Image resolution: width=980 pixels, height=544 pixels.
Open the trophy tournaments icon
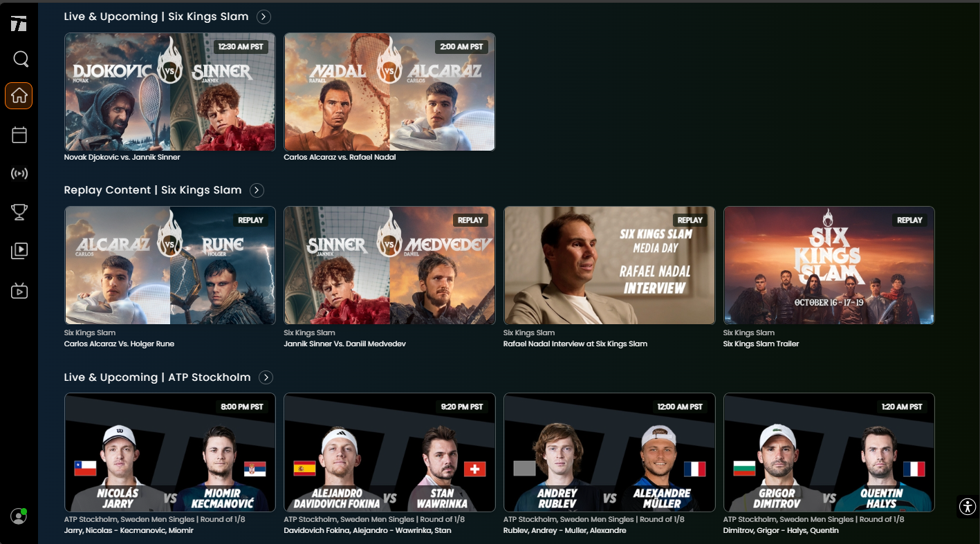tap(19, 212)
